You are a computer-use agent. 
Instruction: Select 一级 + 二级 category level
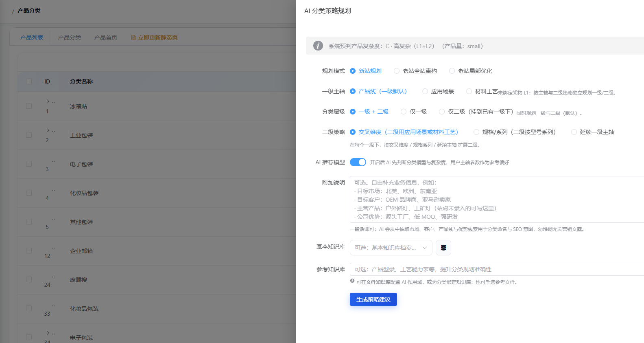click(369, 112)
